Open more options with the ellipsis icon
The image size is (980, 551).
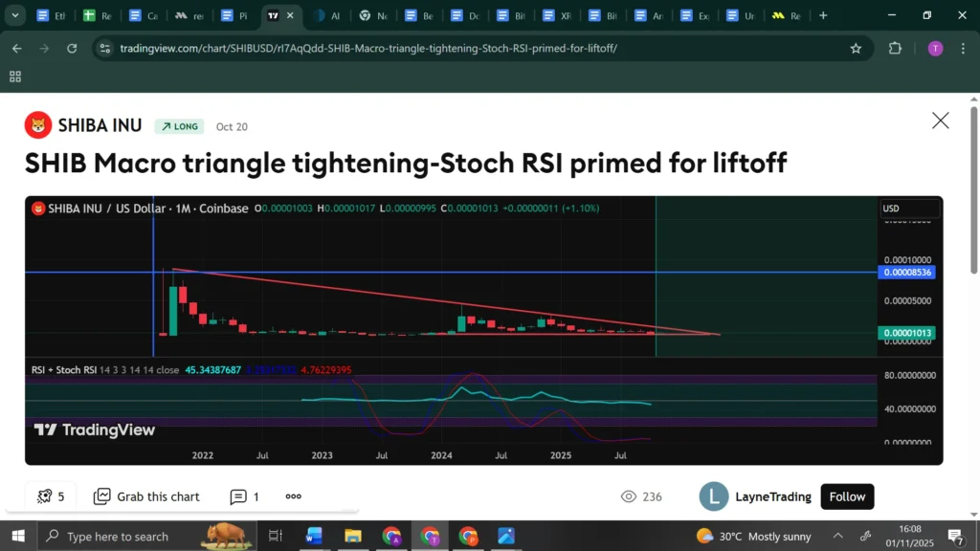click(293, 496)
